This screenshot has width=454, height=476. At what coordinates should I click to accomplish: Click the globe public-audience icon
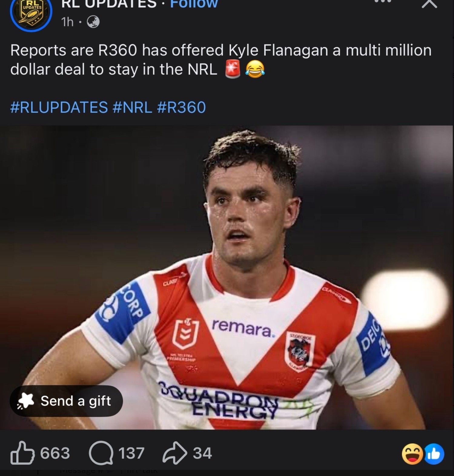click(93, 22)
